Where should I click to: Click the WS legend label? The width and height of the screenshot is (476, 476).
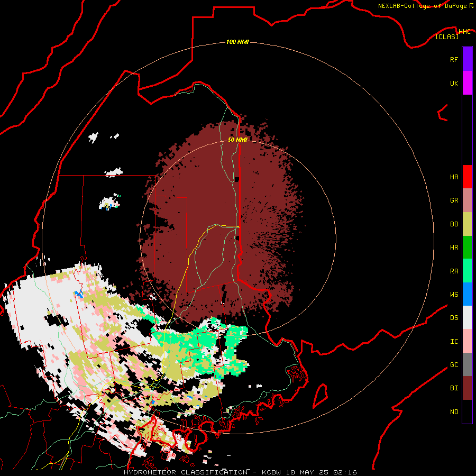tap(454, 295)
